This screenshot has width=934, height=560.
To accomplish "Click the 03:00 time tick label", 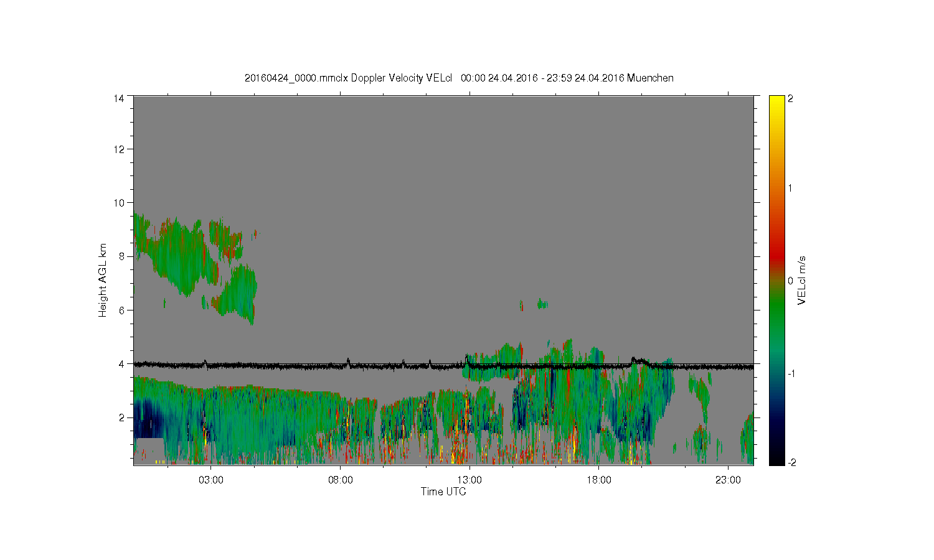I will pos(211,480).
